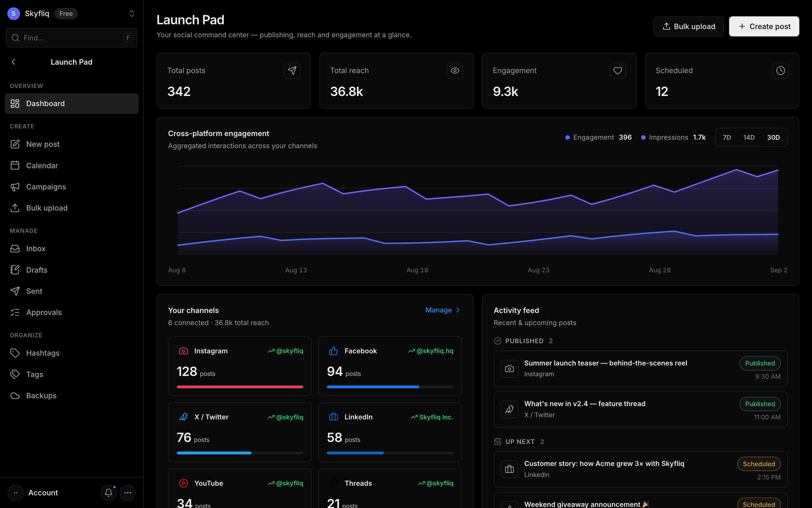The image size is (812, 508).
Task: Click the Skyfliq workspace avatar
Action: (14, 14)
